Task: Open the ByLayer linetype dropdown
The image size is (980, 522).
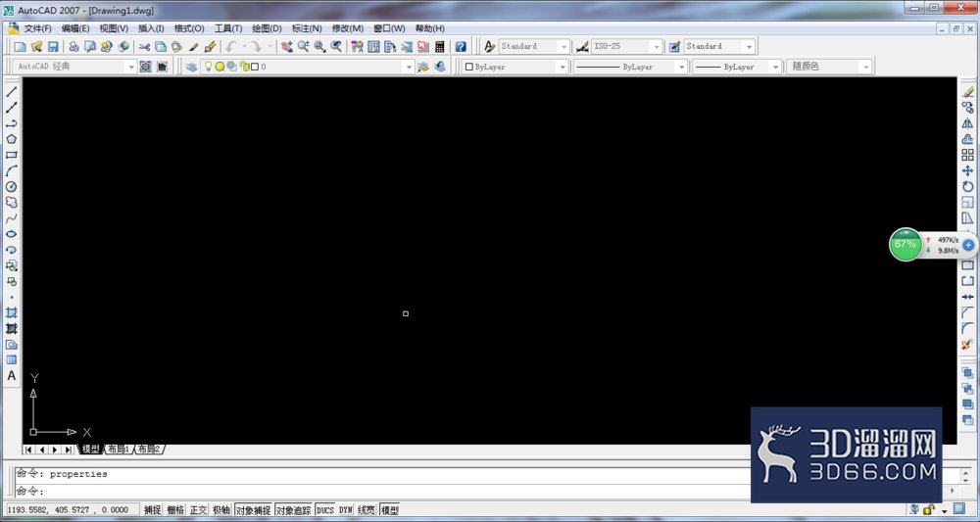Action: click(681, 67)
